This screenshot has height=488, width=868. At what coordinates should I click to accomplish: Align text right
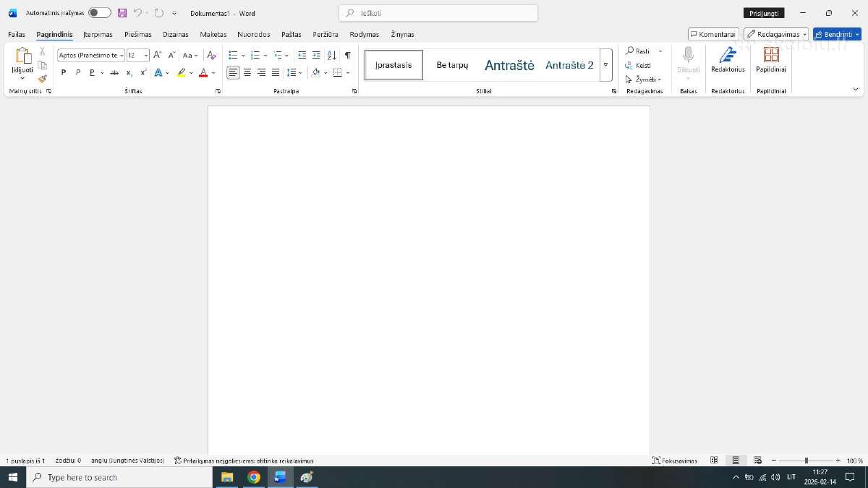(x=261, y=72)
